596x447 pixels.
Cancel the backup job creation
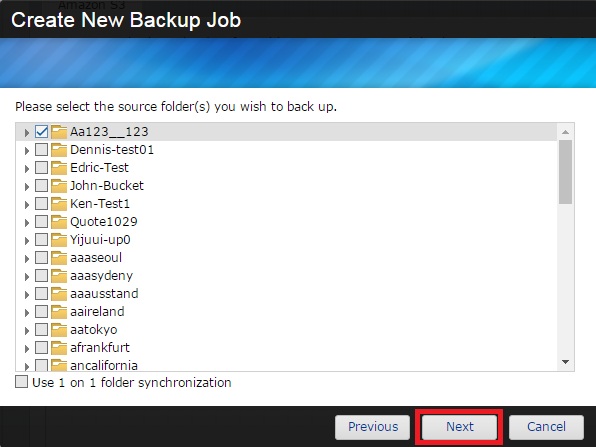pos(546,426)
